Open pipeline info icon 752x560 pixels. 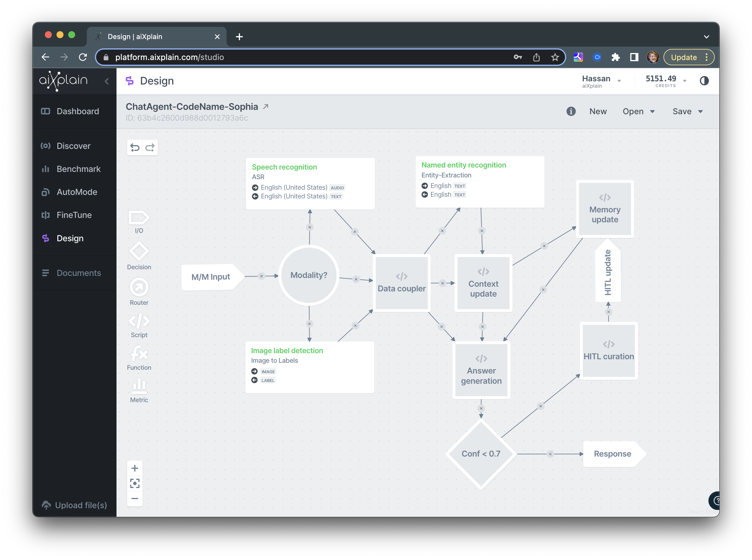[571, 111]
